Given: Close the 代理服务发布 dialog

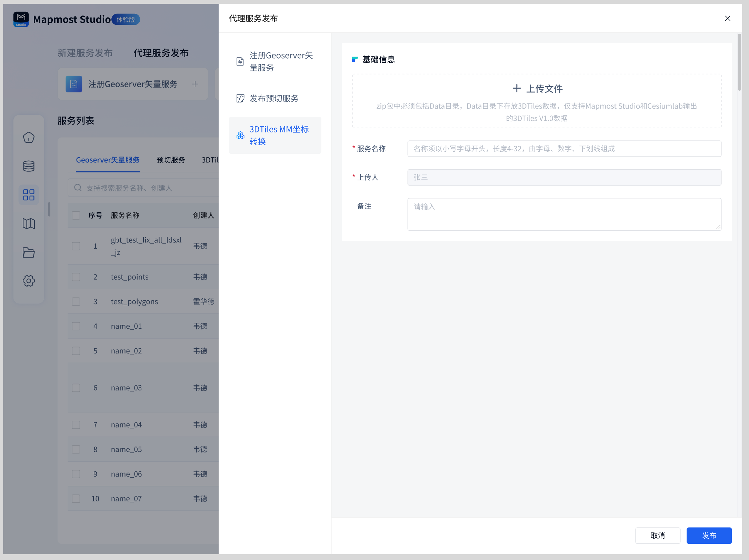Looking at the screenshot, I should pyautogui.click(x=728, y=19).
